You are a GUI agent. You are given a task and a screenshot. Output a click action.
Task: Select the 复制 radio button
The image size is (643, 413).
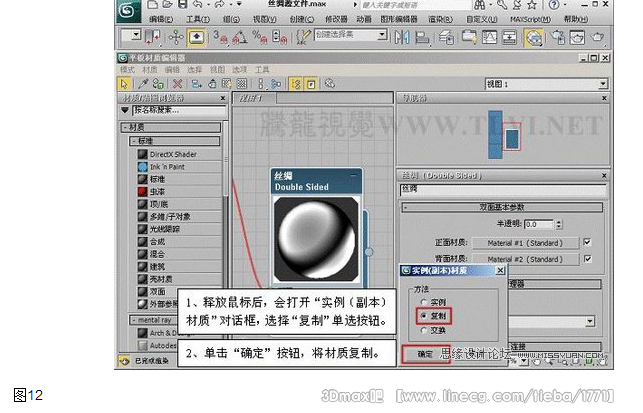click(x=424, y=316)
